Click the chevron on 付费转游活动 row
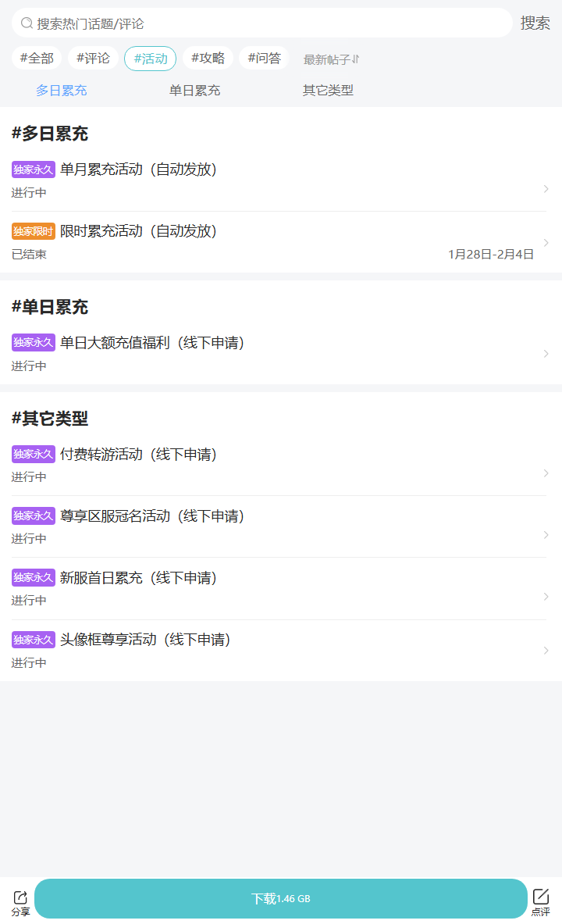Viewport: 562px width, 924px height. [546, 473]
